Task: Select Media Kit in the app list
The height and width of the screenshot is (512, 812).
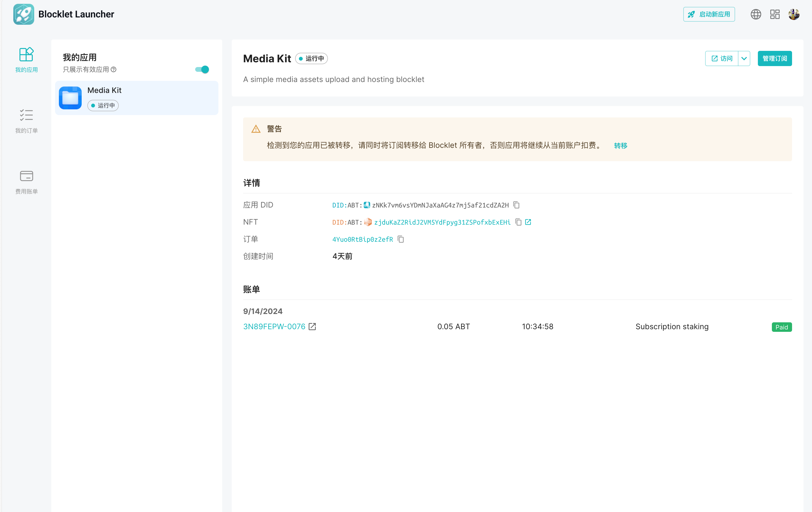Action: pos(137,98)
